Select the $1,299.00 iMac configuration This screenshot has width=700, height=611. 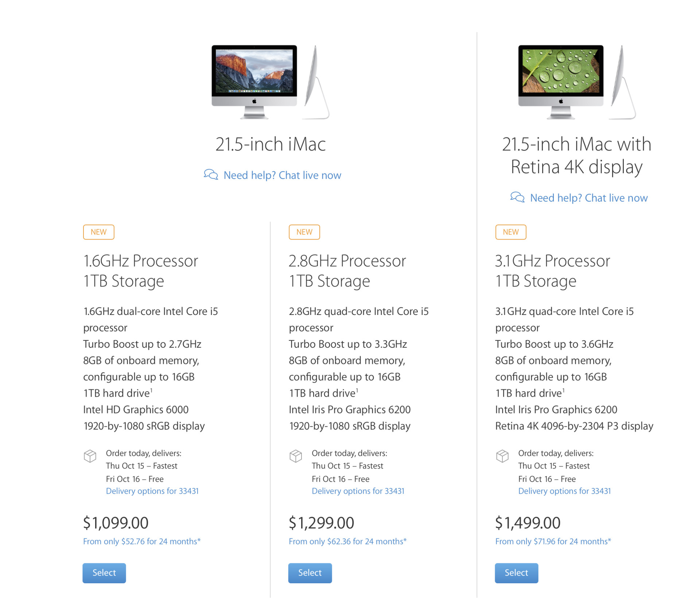(x=310, y=573)
